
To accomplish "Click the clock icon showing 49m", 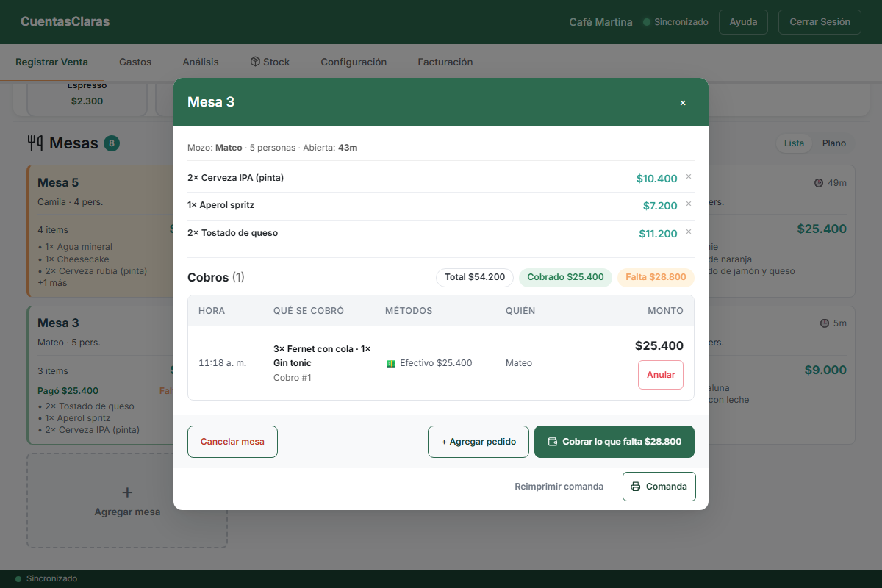I will pyautogui.click(x=819, y=182).
